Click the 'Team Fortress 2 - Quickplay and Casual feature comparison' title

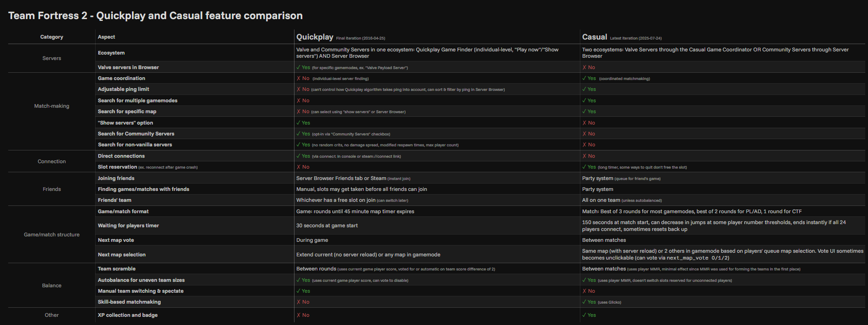click(155, 15)
